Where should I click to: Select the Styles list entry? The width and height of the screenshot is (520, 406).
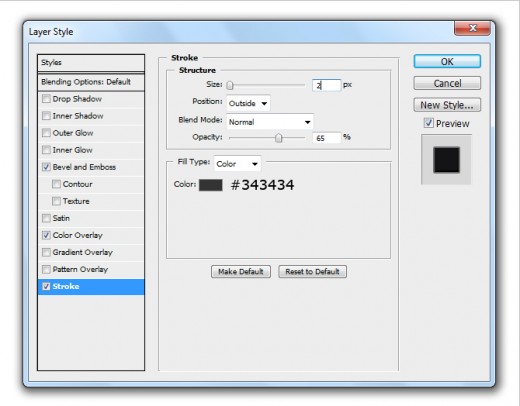tap(91, 62)
